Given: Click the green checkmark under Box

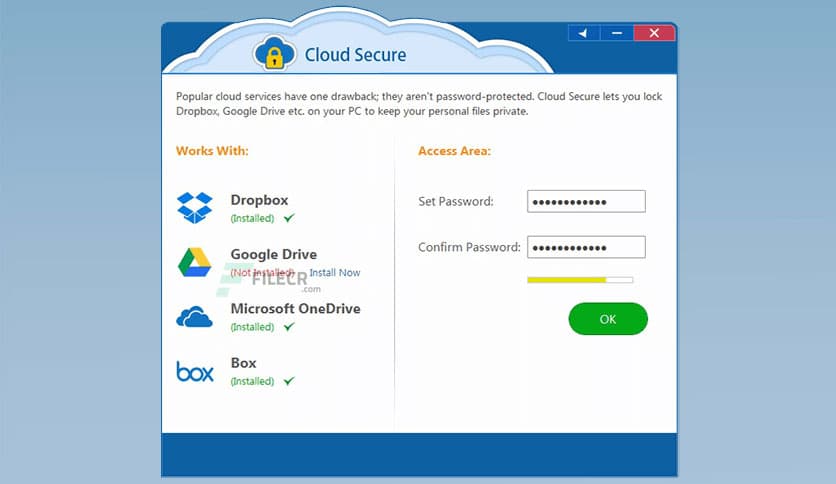Looking at the screenshot, I should (x=289, y=381).
